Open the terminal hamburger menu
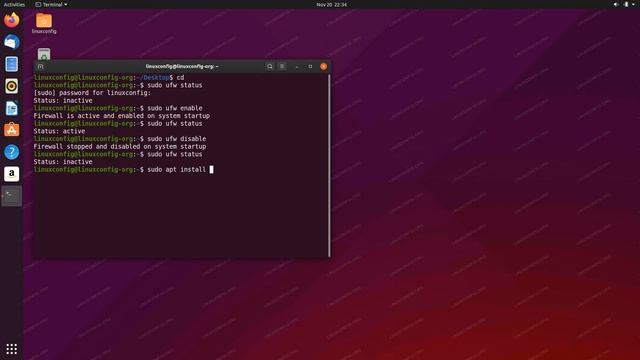 pos(282,66)
